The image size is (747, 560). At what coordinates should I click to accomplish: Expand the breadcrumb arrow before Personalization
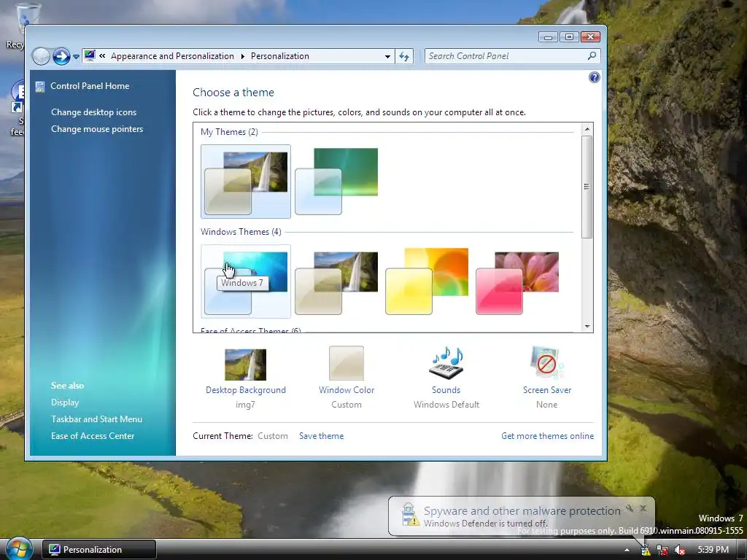tap(242, 57)
